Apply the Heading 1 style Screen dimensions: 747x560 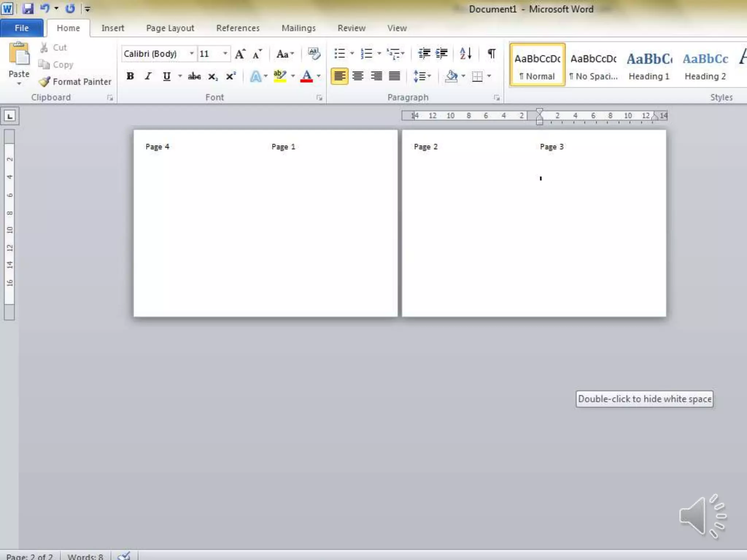click(649, 66)
